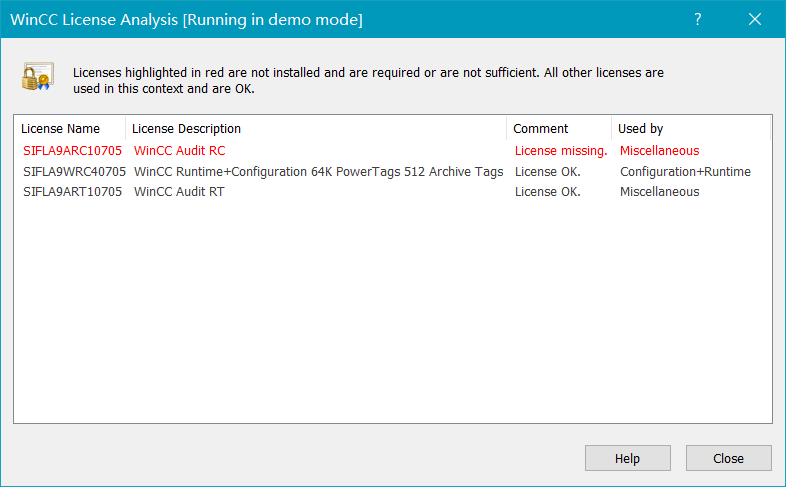Image resolution: width=786 pixels, height=487 pixels.
Task: Sort by License Name column header
Action: (61, 129)
